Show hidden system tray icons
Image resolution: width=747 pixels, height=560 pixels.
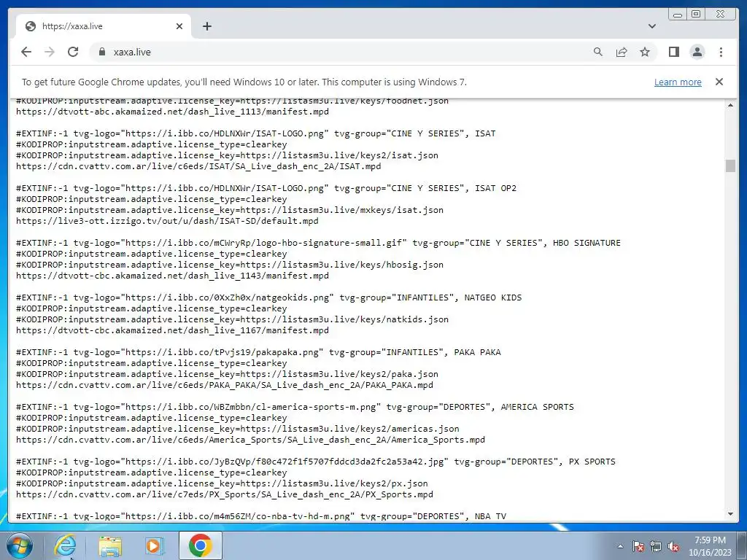pos(620,546)
